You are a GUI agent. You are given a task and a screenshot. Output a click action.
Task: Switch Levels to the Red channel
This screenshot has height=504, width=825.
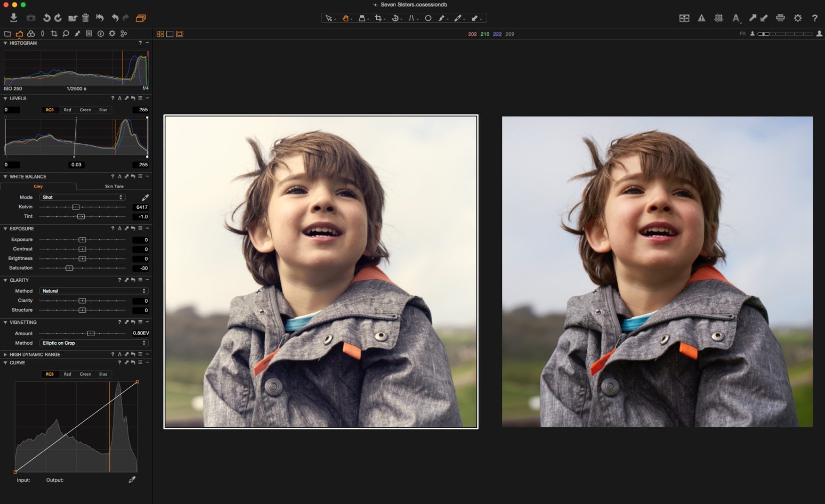click(x=67, y=110)
